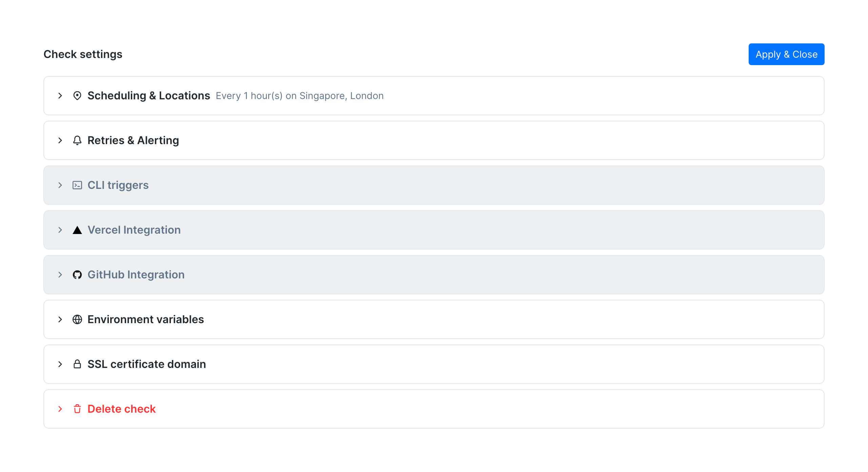Expand the red Delete check chevron
The height and width of the screenshot is (472, 868).
coord(60,409)
